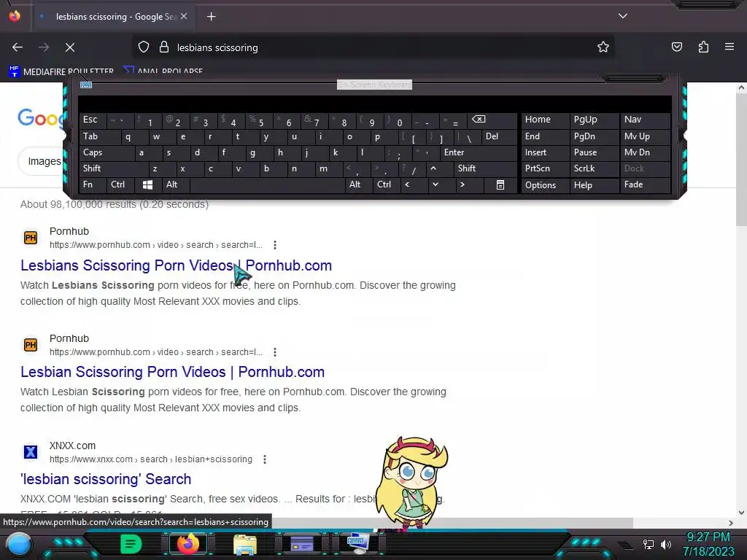Open tracking protection shield icon in address bar

(144, 47)
